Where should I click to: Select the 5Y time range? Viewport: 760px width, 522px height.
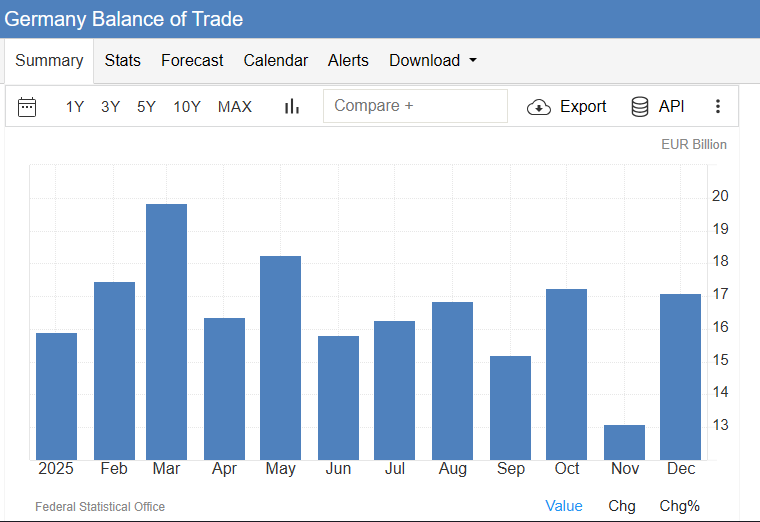(x=146, y=107)
